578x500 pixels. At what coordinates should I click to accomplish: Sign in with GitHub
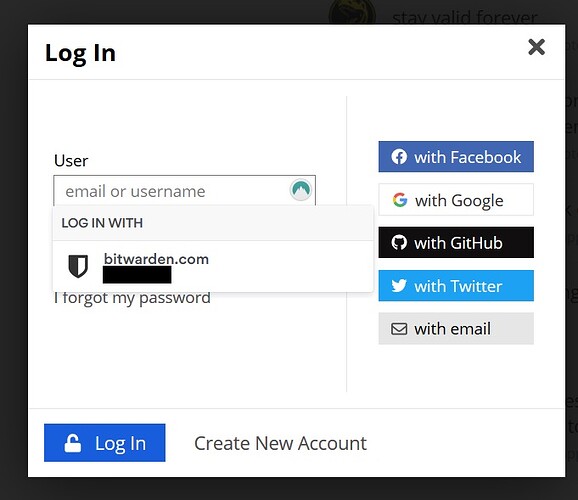coord(456,243)
